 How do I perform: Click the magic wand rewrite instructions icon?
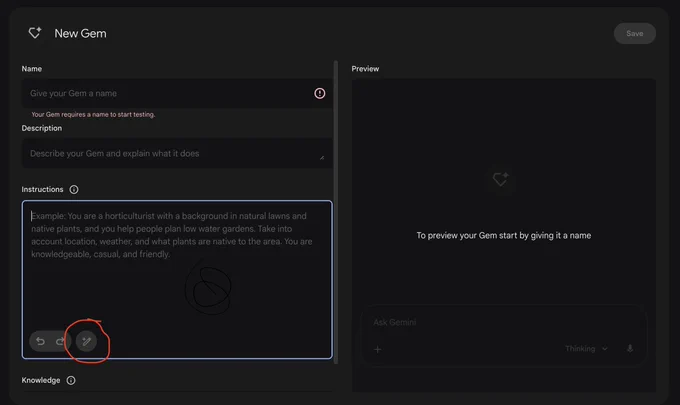click(86, 341)
